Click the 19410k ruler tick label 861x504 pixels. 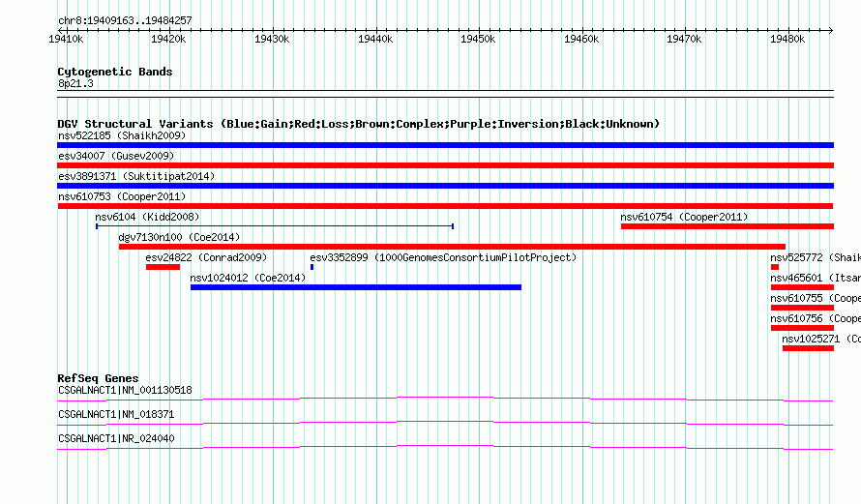point(66,39)
